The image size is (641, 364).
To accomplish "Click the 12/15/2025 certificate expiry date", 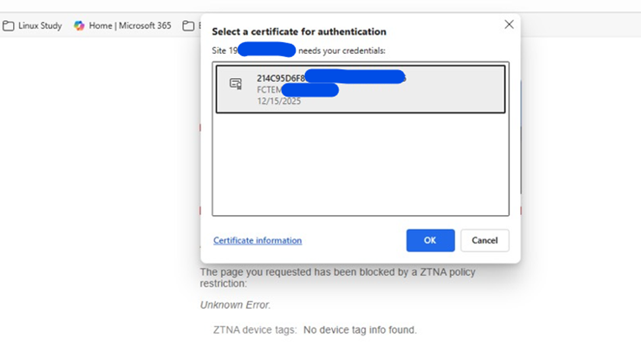I will [x=279, y=101].
